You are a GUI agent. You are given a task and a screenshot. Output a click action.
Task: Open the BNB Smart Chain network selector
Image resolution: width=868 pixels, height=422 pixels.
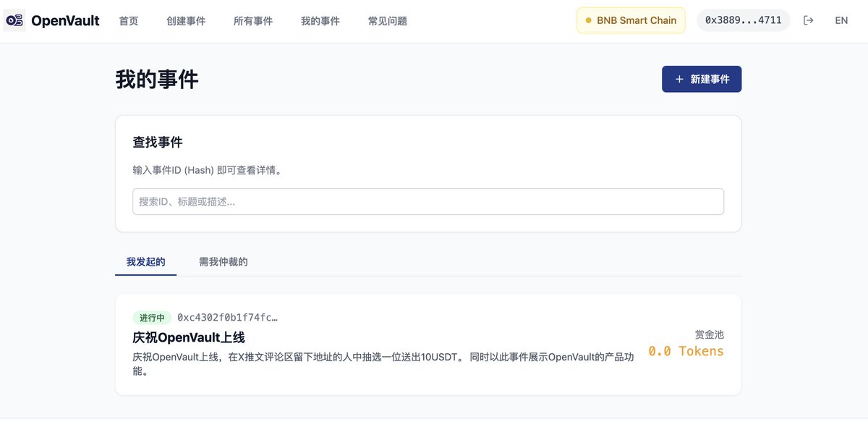click(631, 20)
